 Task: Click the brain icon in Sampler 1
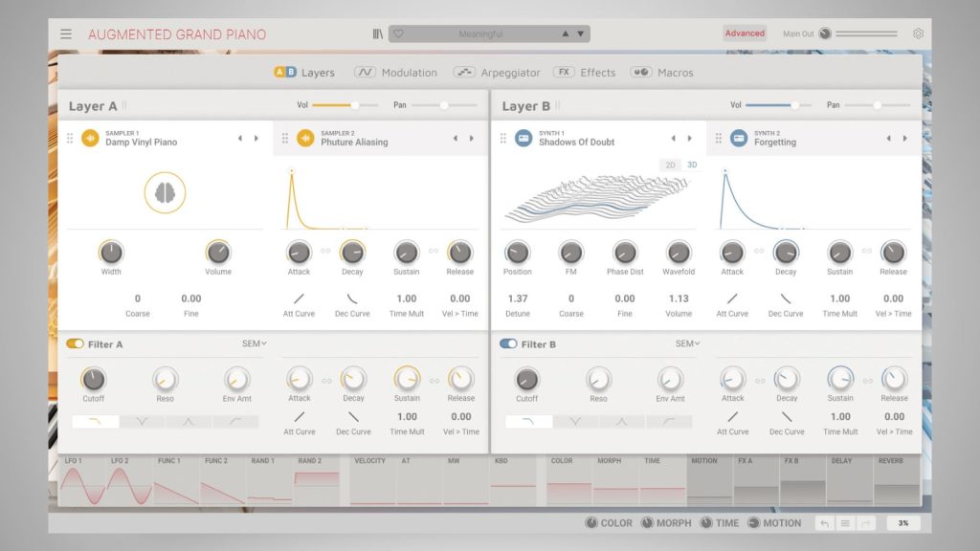click(x=165, y=193)
